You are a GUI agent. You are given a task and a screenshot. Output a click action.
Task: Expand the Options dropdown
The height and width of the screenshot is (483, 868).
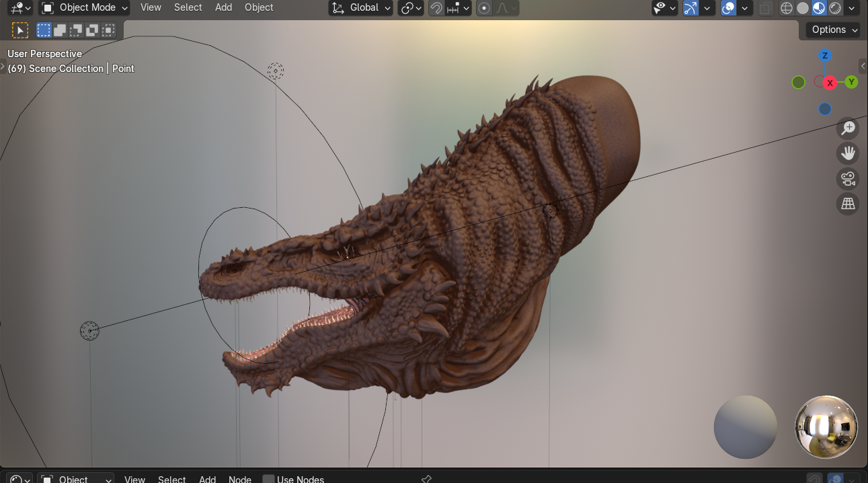(x=834, y=30)
